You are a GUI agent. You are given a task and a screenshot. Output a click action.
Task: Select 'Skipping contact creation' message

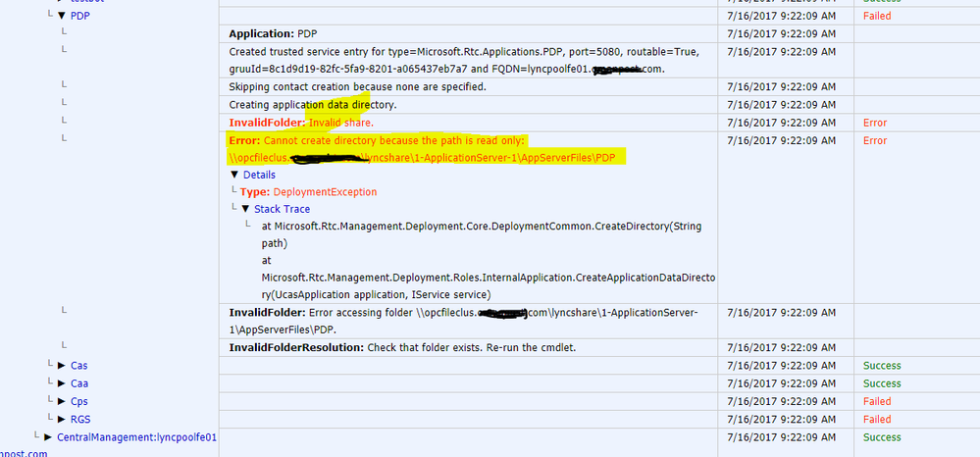tap(357, 86)
